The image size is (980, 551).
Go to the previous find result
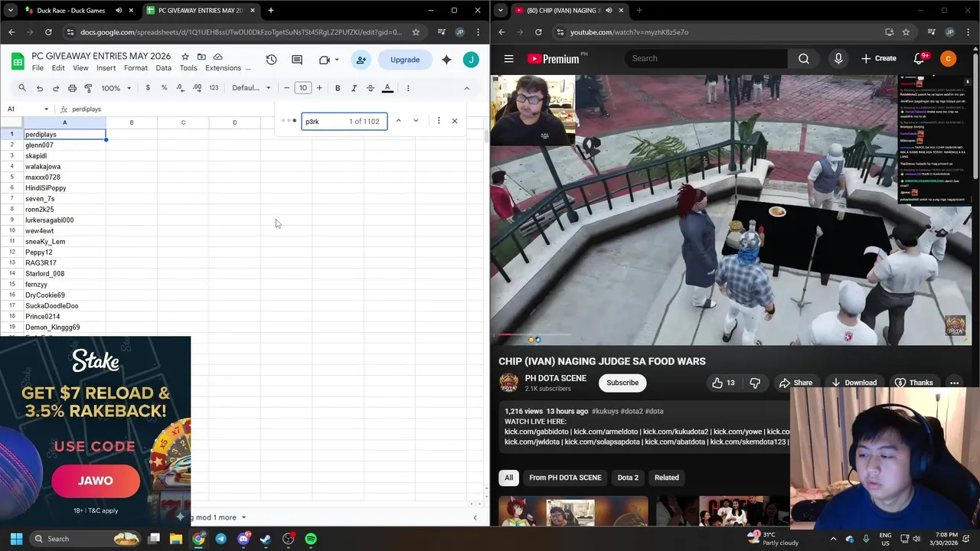coord(398,121)
